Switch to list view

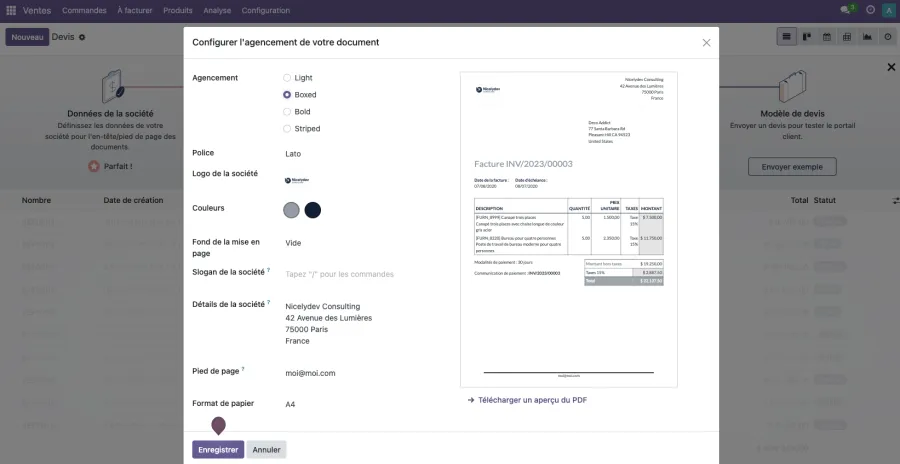(787, 37)
